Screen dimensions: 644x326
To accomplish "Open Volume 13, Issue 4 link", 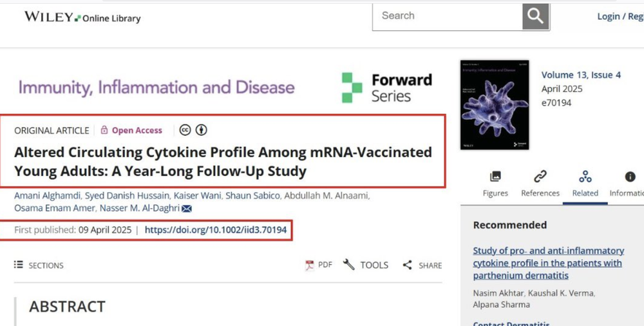I will point(581,75).
